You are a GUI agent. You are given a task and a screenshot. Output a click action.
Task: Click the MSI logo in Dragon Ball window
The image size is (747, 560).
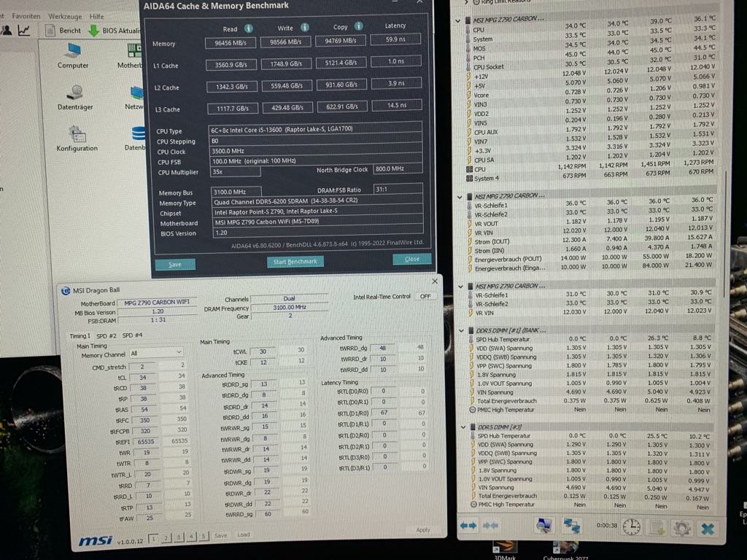pos(95,540)
